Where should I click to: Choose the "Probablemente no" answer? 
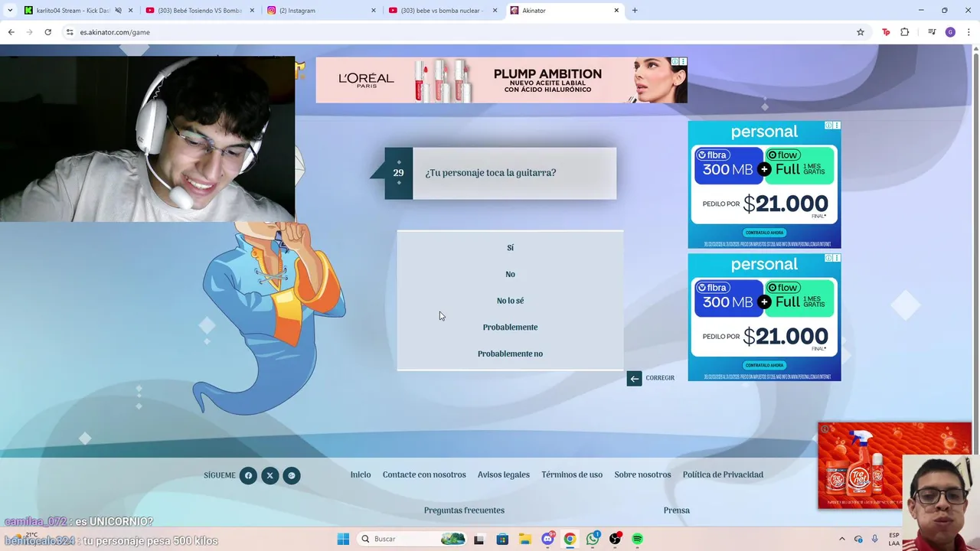tap(510, 354)
